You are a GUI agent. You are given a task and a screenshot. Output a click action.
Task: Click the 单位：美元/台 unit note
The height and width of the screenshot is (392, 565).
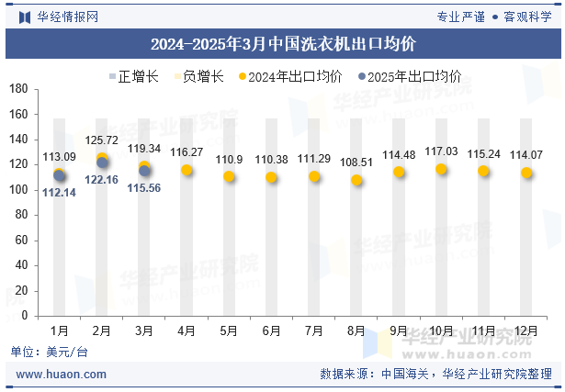50,352
